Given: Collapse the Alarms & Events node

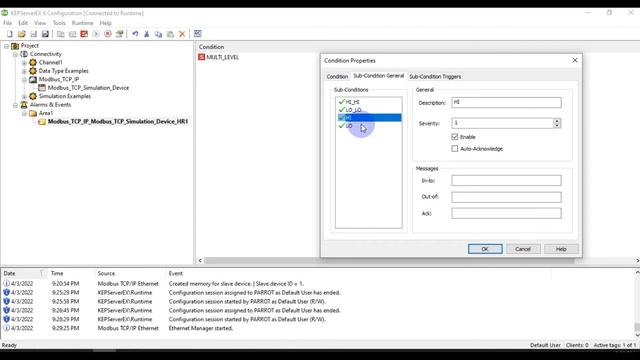Looking at the screenshot, I should 16,105.
